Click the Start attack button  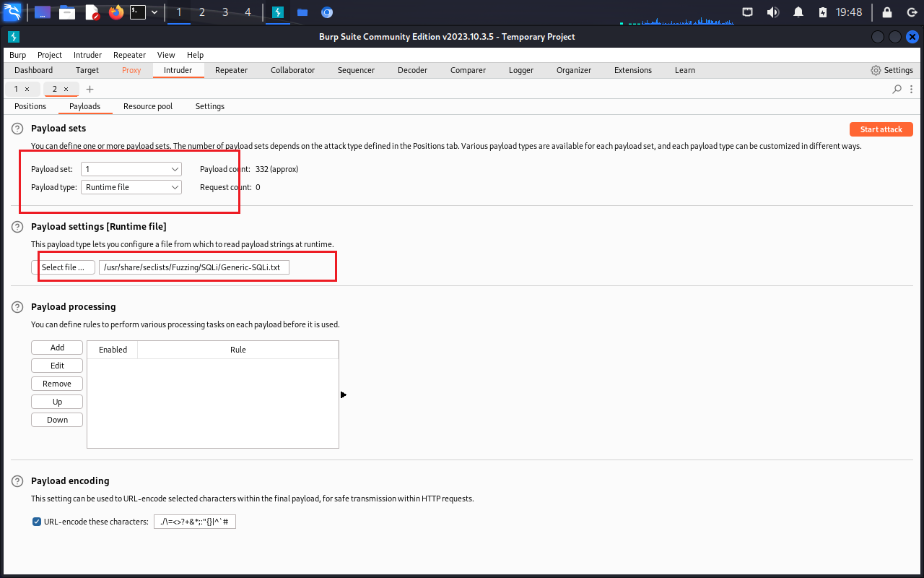pyautogui.click(x=881, y=129)
